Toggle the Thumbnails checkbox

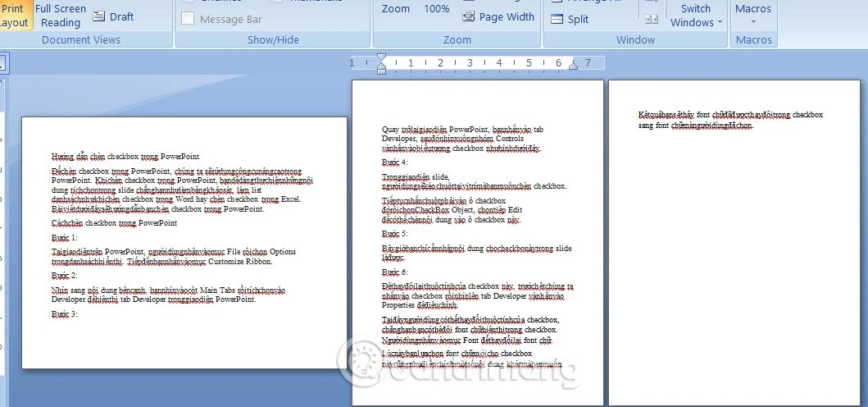click(x=276, y=2)
